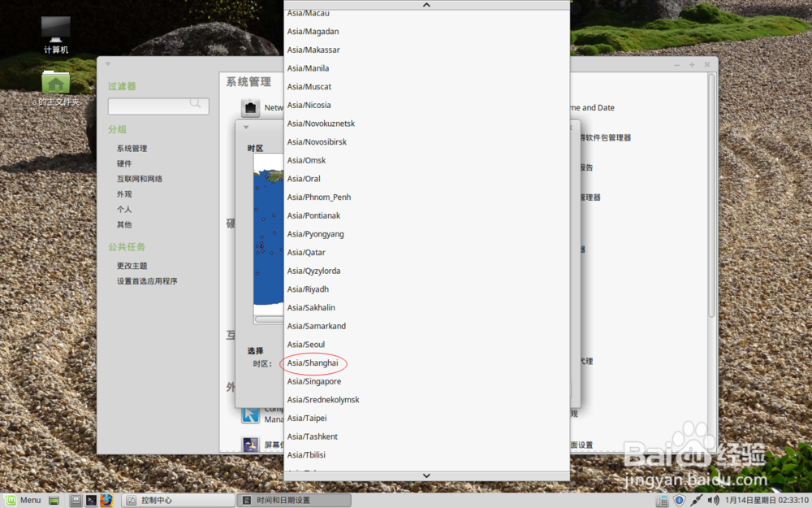
Task: Click the show desktop icon beside Menu
Action: pyautogui.click(x=54, y=499)
